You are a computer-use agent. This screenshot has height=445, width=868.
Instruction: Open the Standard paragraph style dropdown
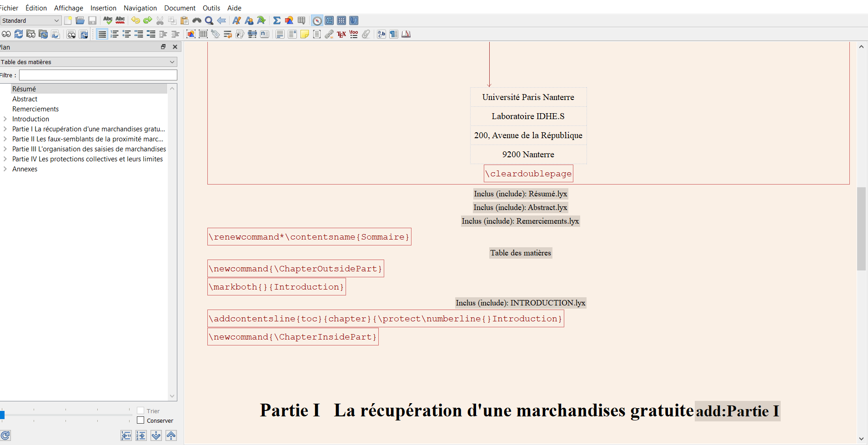[30, 20]
